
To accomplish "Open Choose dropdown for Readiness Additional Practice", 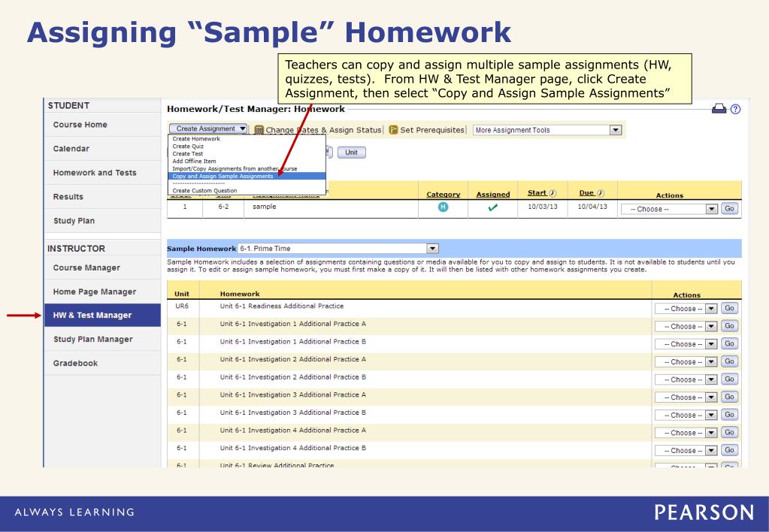I will click(x=686, y=308).
